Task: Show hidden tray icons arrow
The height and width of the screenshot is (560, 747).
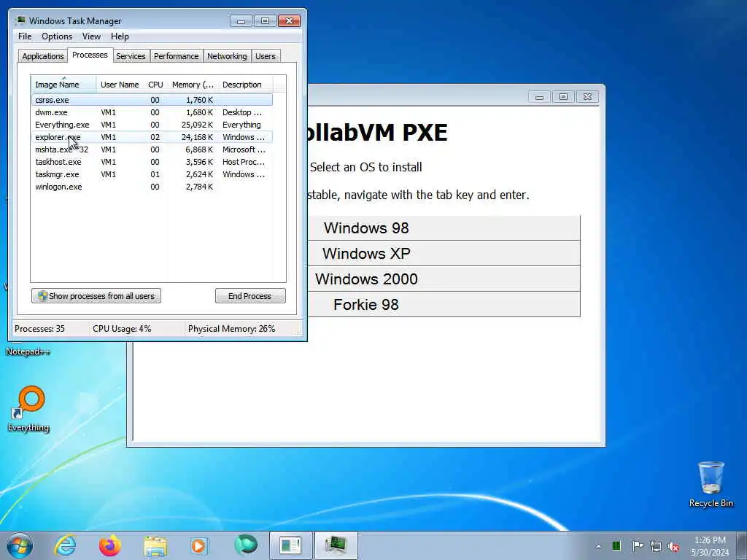Action: tap(598, 546)
